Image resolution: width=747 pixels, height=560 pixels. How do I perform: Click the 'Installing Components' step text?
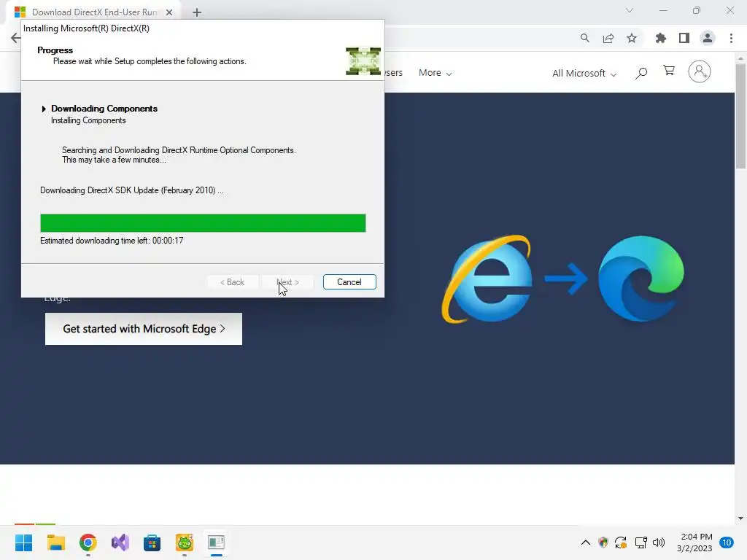88,120
